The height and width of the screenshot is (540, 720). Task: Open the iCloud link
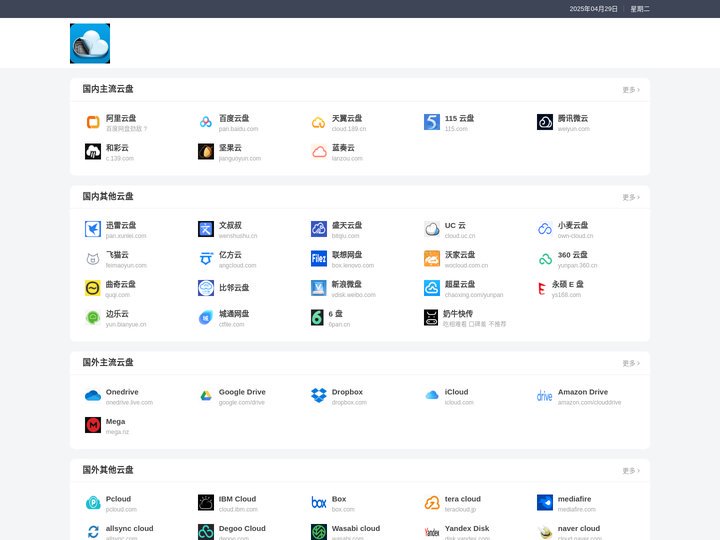456,392
